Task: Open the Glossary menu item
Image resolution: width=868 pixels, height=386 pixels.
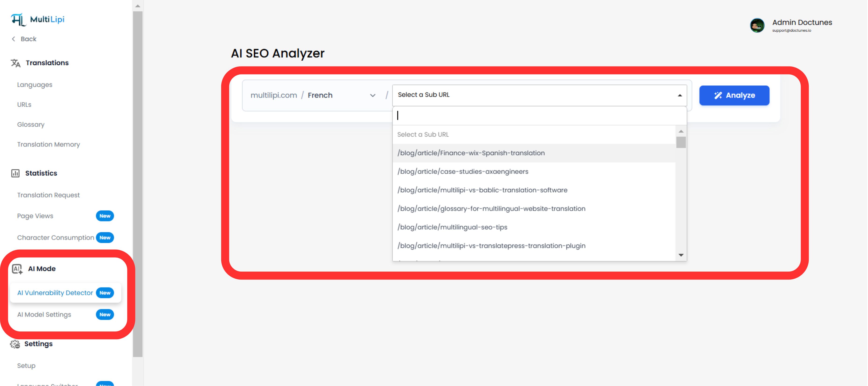Action: click(x=31, y=124)
